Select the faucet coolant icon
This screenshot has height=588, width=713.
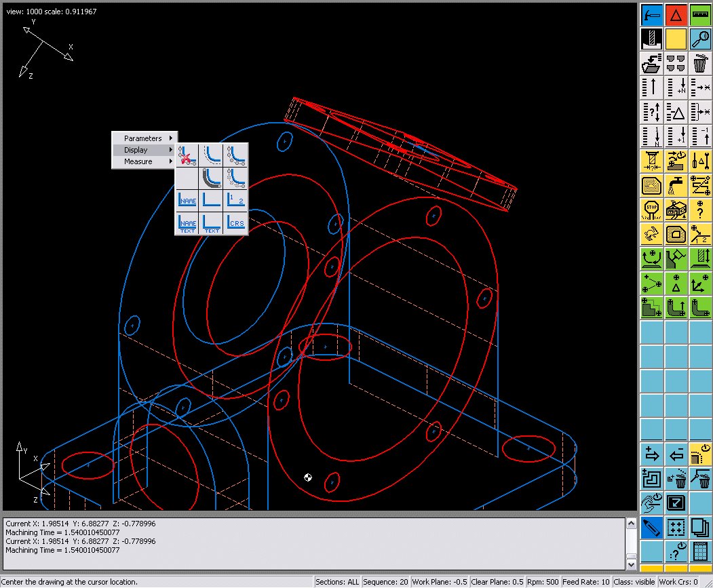click(x=676, y=186)
